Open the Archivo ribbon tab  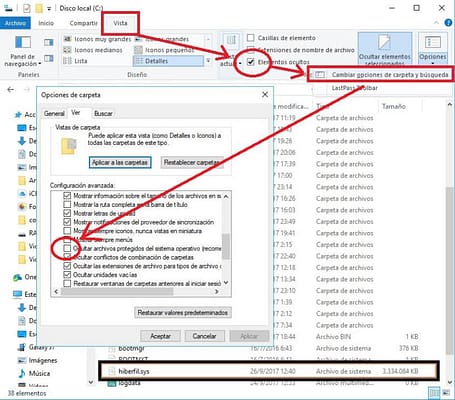pyautogui.click(x=15, y=23)
